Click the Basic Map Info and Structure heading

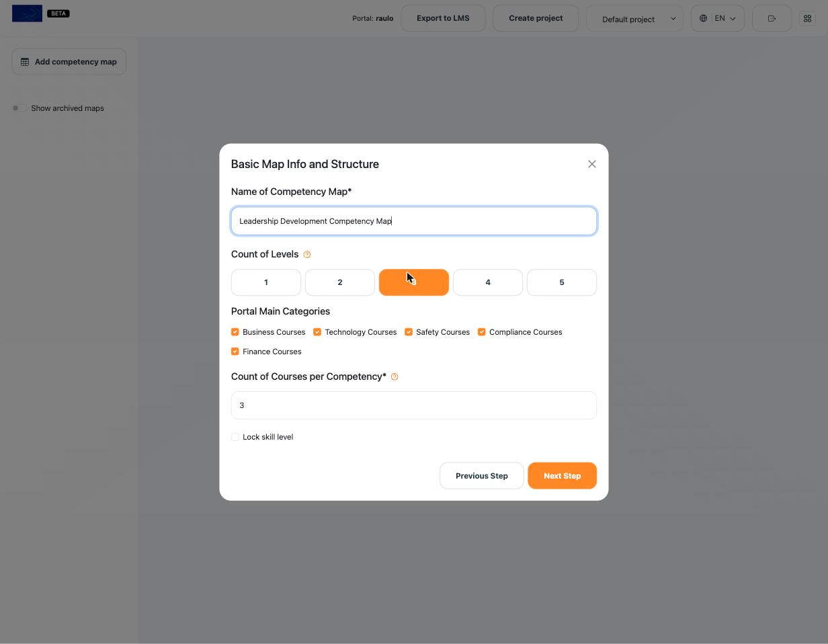305,164
